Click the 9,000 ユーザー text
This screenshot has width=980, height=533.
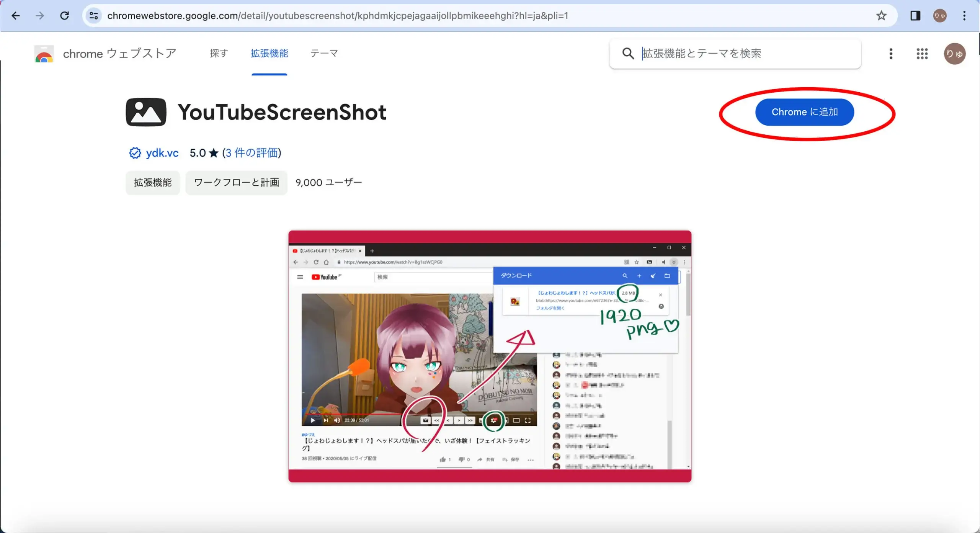(x=328, y=183)
